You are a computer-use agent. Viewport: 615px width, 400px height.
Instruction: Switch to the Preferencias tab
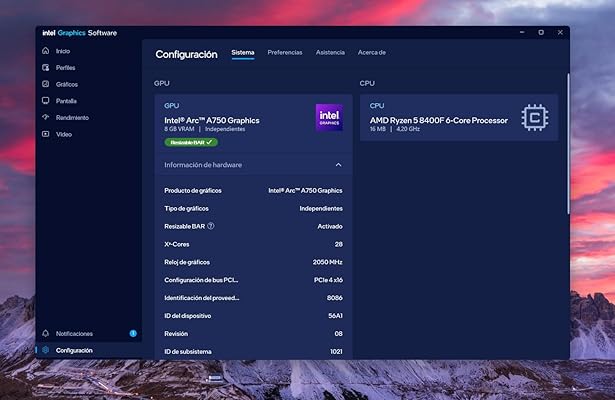(285, 53)
